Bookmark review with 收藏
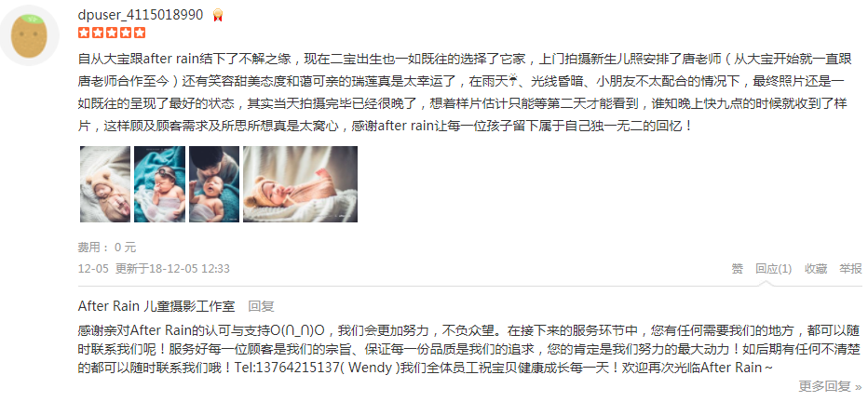This screenshot has height=402, width=868. (816, 269)
